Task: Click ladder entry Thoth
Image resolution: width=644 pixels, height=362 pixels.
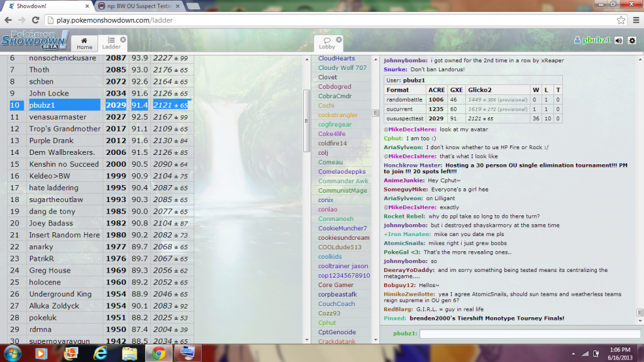Action: (39, 70)
